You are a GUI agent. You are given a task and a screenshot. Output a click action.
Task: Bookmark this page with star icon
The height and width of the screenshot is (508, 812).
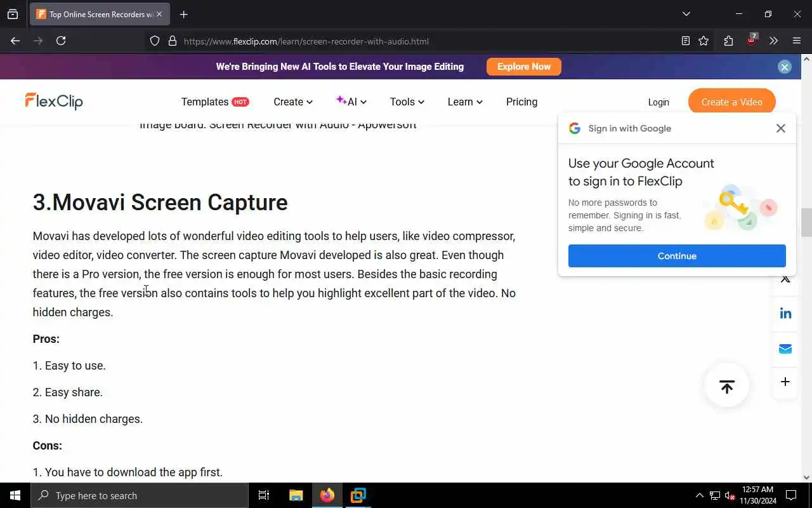point(704,41)
